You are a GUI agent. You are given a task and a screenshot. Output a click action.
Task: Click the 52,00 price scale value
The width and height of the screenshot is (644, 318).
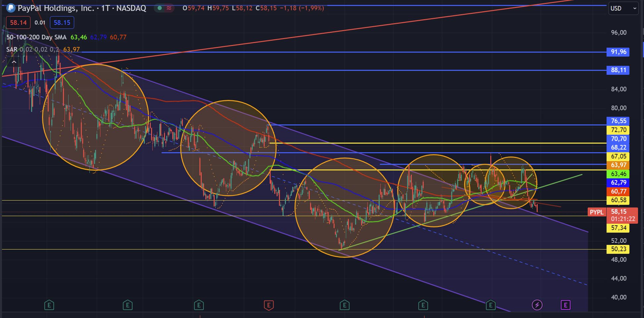click(x=619, y=241)
